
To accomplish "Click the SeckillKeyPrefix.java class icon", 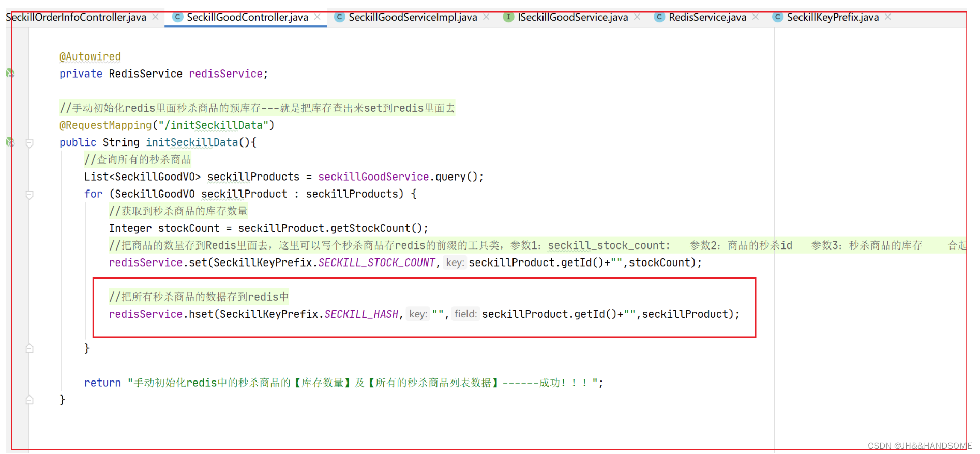I will [778, 17].
